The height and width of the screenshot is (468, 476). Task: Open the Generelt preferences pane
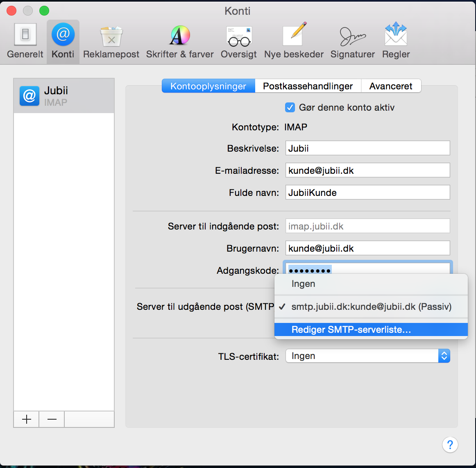(x=25, y=41)
